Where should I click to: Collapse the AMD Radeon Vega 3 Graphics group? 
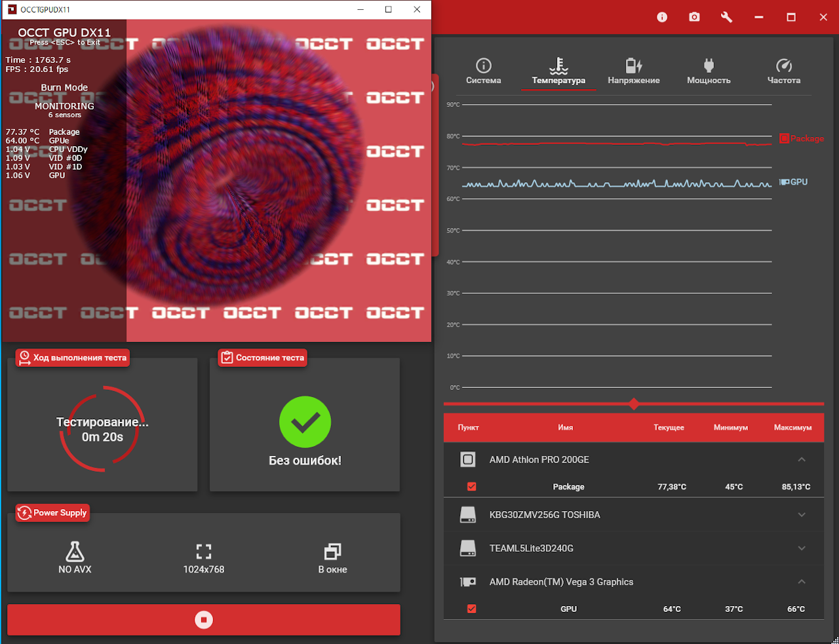pos(802,582)
